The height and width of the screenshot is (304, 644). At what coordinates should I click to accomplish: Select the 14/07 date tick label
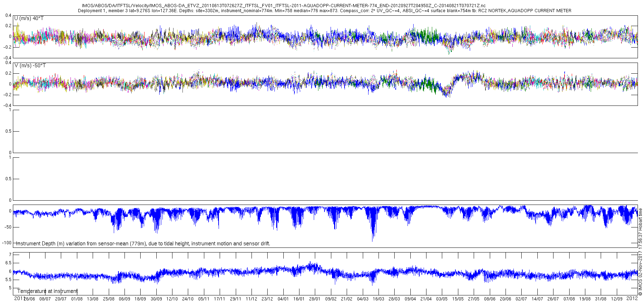537,299
